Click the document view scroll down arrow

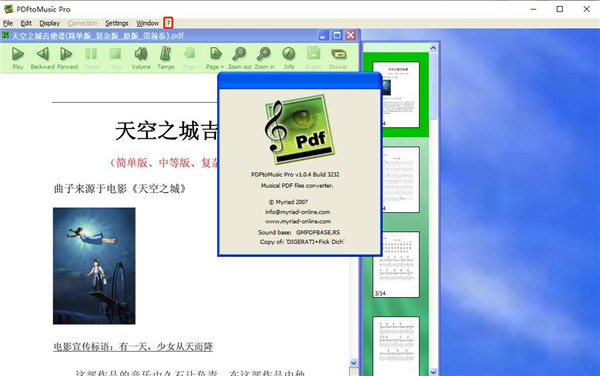point(354,363)
